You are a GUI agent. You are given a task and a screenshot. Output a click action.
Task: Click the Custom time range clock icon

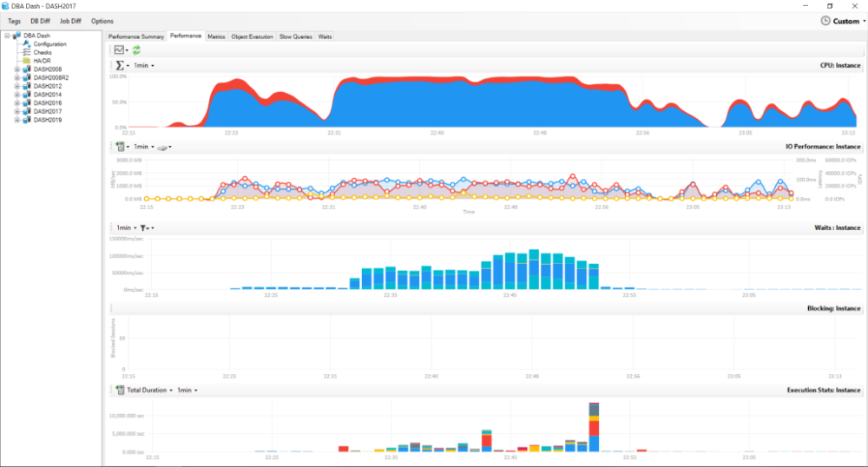coord(825,21)
